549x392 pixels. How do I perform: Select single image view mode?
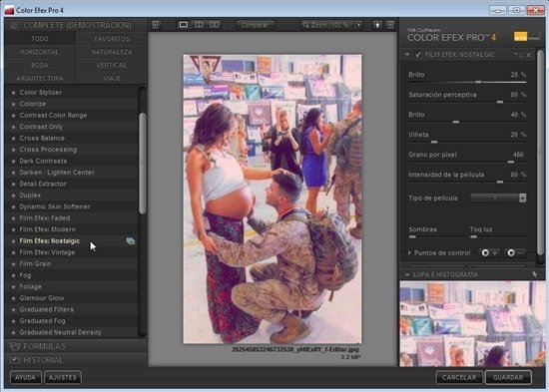184,25
